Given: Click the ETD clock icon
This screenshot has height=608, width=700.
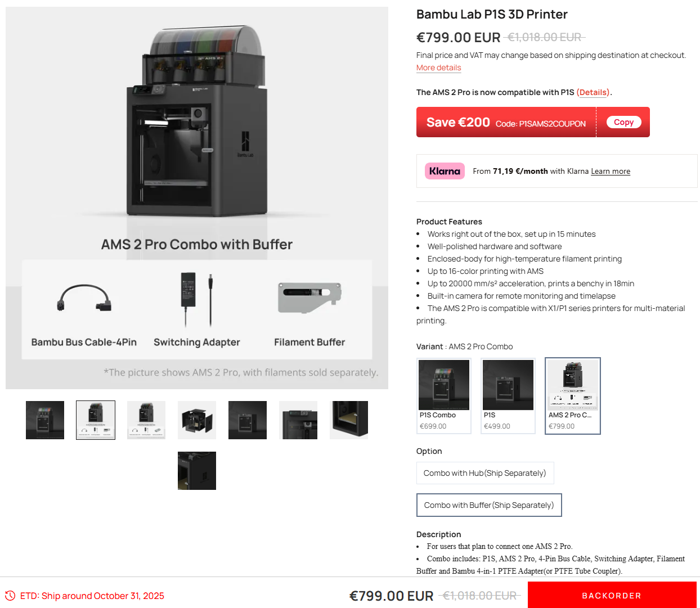Looking at the screenshot, I should tap(10, 596).
